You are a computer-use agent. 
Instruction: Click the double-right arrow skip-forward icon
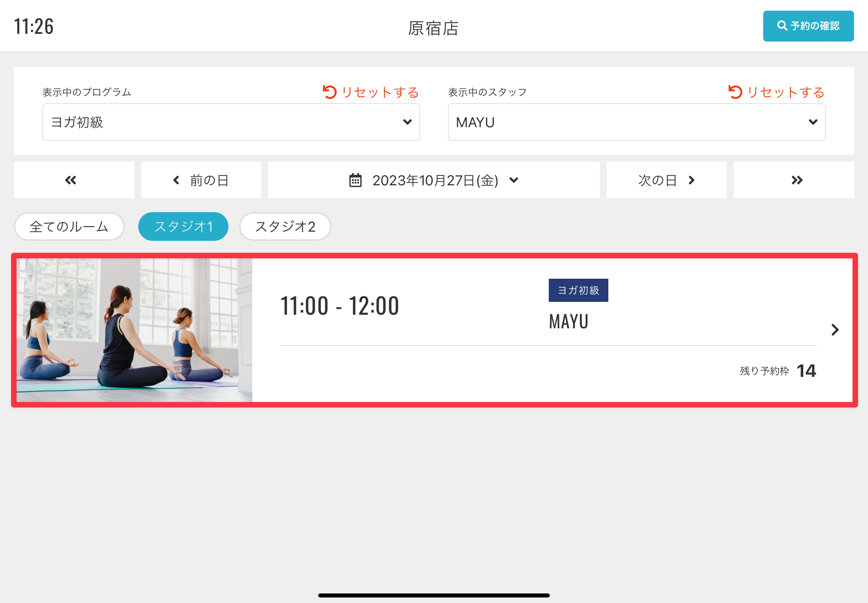797,180
